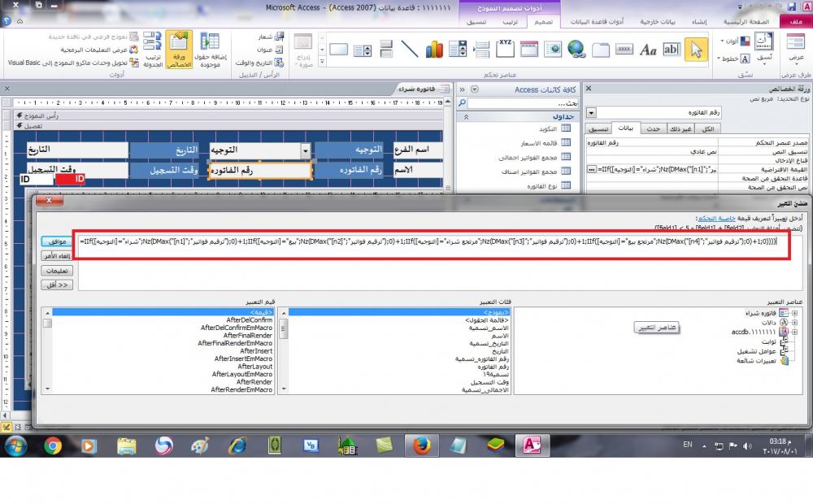Image resolution: width=813 pixels, height=504 pixels.
Task: Choose the Web Browser control
Action: coord(553,50)
